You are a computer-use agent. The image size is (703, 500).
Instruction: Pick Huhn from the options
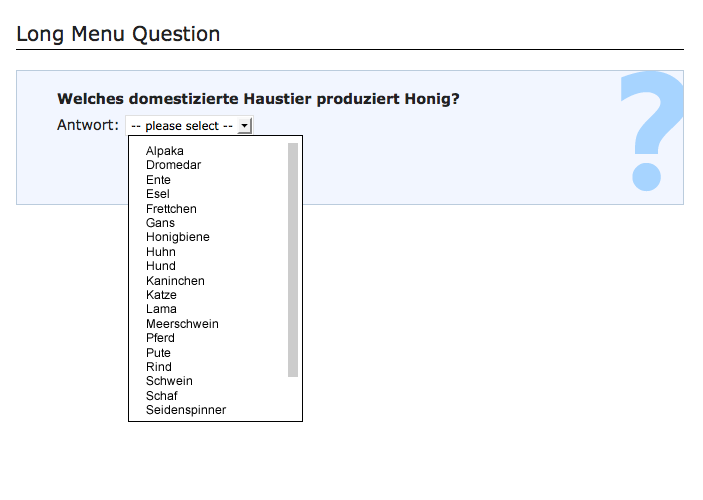pyautogui.click(x=160, y=252)
